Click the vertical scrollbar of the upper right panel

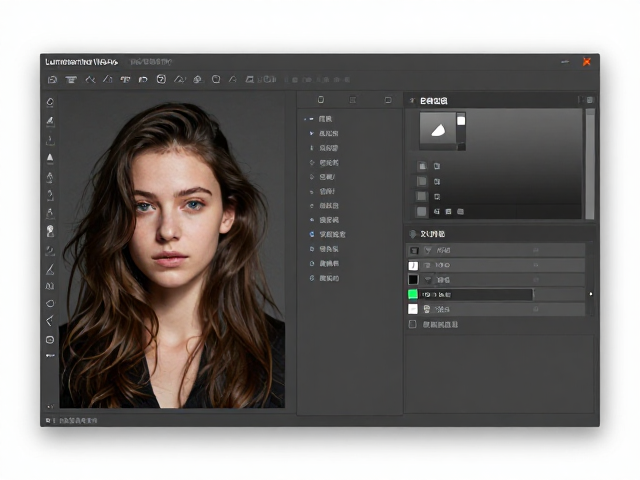[590, 164]
